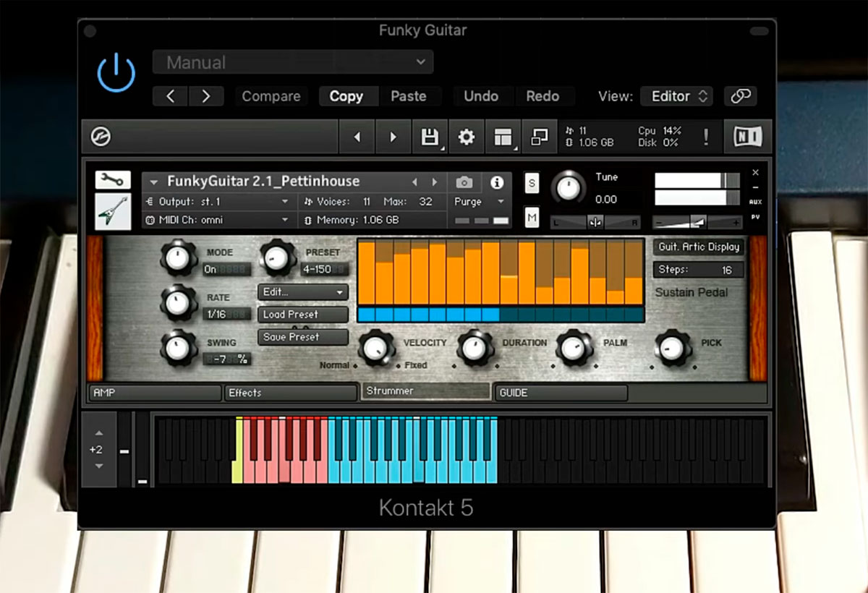Open instrument edit mode with wrench icon
The height and width of the screenshot is (593, 868).
click(113, 180)
